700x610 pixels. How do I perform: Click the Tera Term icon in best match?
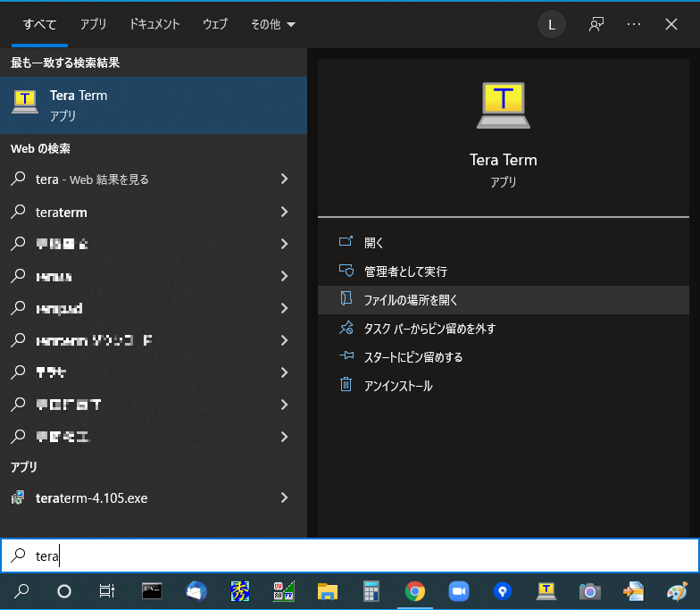pyautogui.click(x=25, y=102)
